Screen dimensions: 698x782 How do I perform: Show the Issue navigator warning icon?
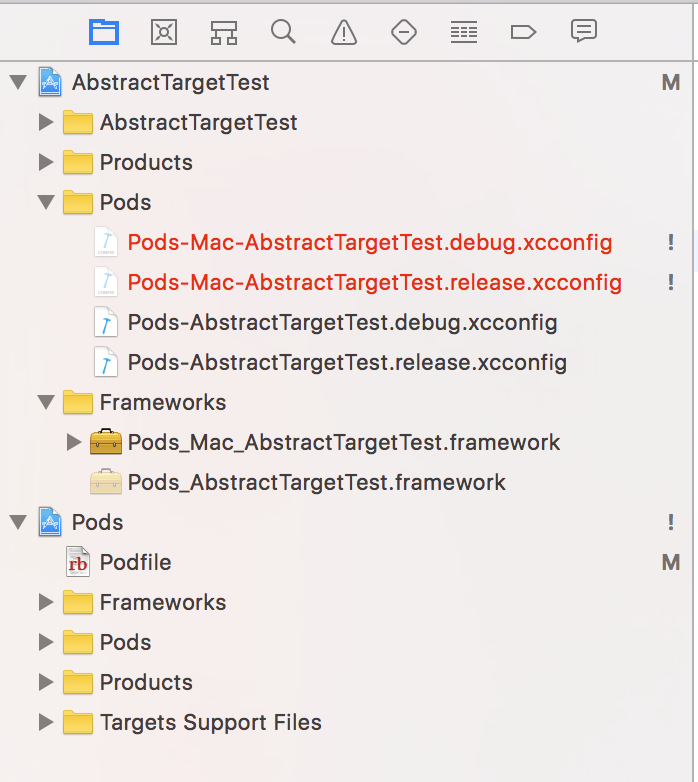(x=344, y=32)
